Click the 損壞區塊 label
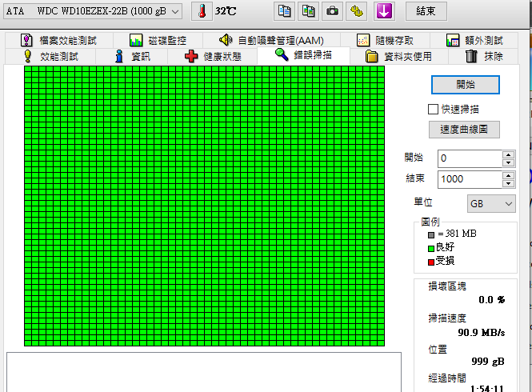Image resolution: width=532 pixels, height=392 pixels. [x=447, y=286]
